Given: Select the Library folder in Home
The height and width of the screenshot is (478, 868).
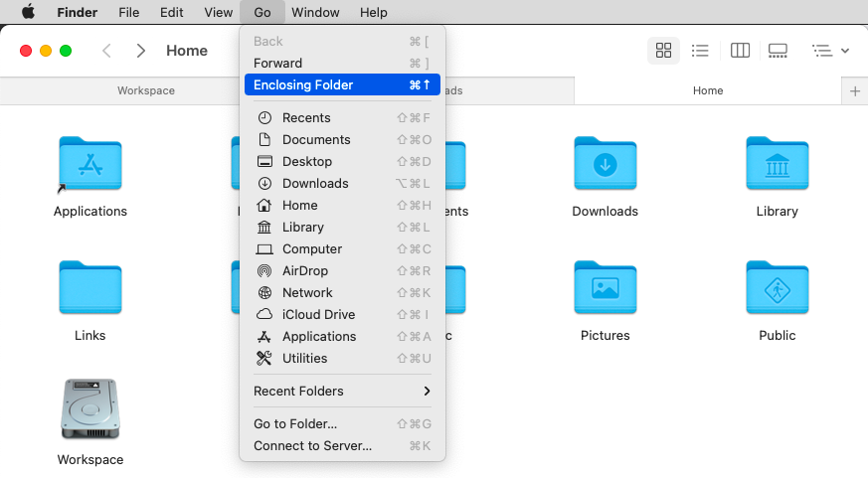Looking at the screenshot, I should (778, 164).
